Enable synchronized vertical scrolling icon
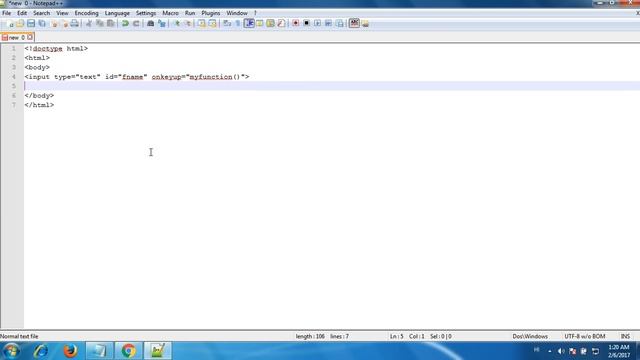 202,24
